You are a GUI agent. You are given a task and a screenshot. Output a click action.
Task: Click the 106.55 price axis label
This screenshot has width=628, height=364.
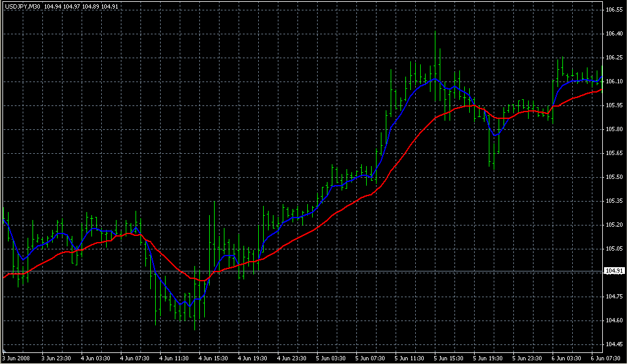tap(614, 10)
